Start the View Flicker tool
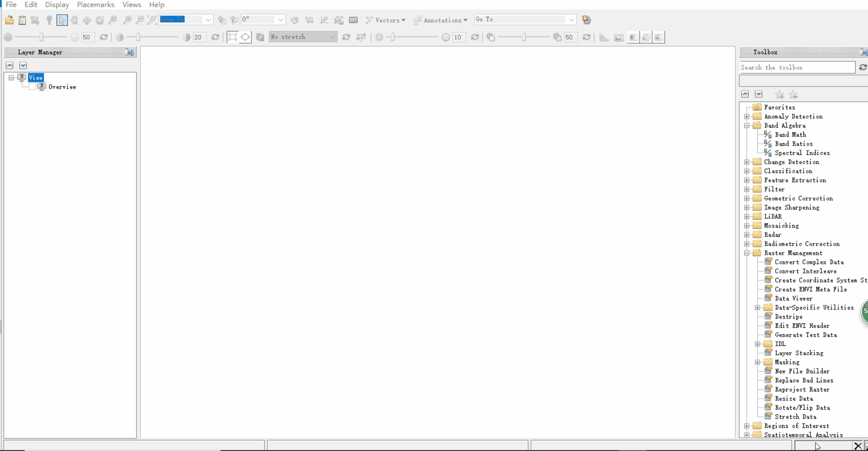Screen dimensions: 868x451 click(x=646, y=37)
